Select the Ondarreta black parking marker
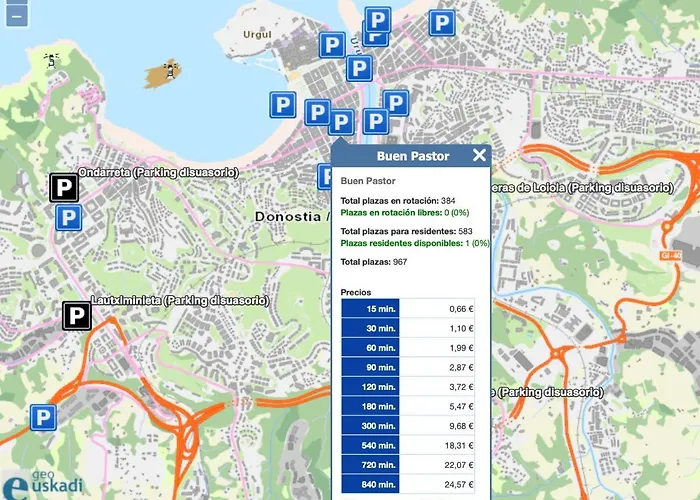The image size is (700, 500). click(65, 187)
